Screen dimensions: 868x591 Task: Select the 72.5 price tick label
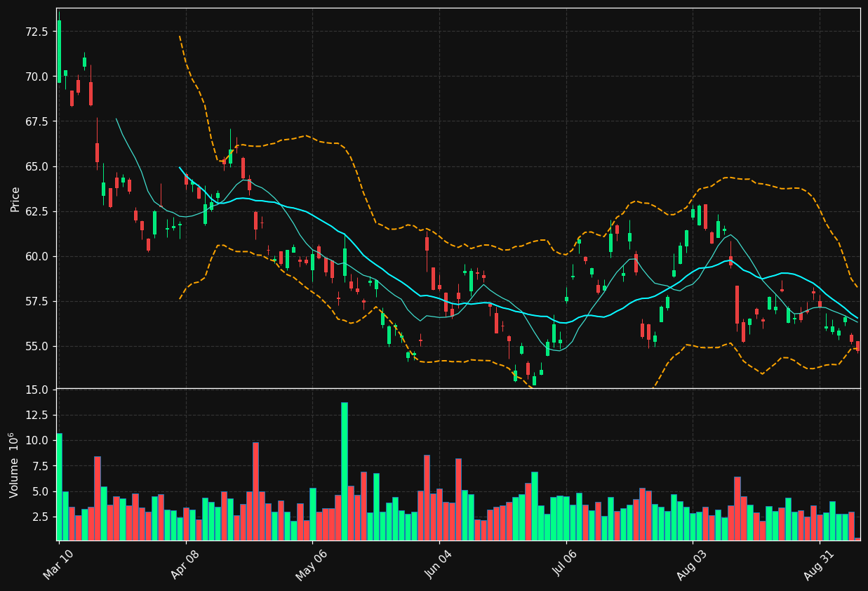[36, 31]
